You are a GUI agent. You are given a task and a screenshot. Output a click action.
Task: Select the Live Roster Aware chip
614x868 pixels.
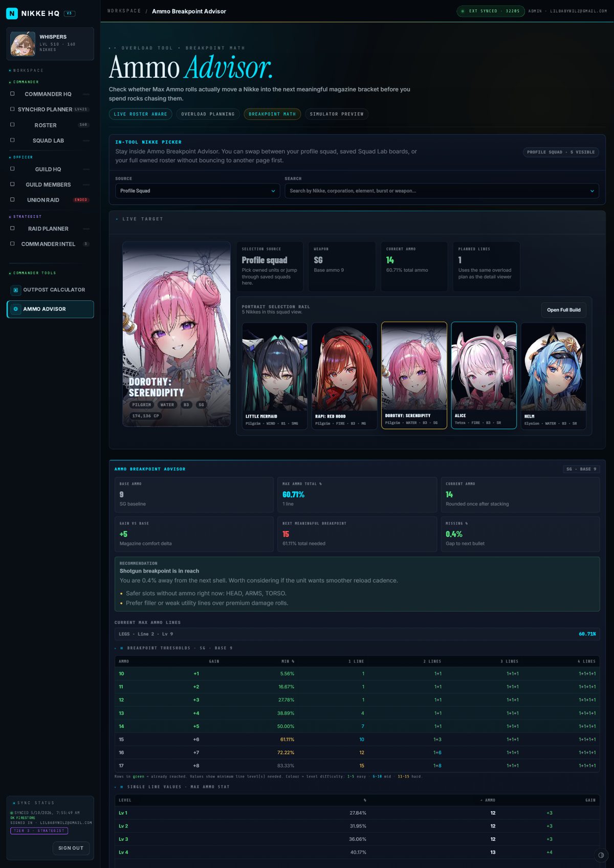[x=141, y=114]
